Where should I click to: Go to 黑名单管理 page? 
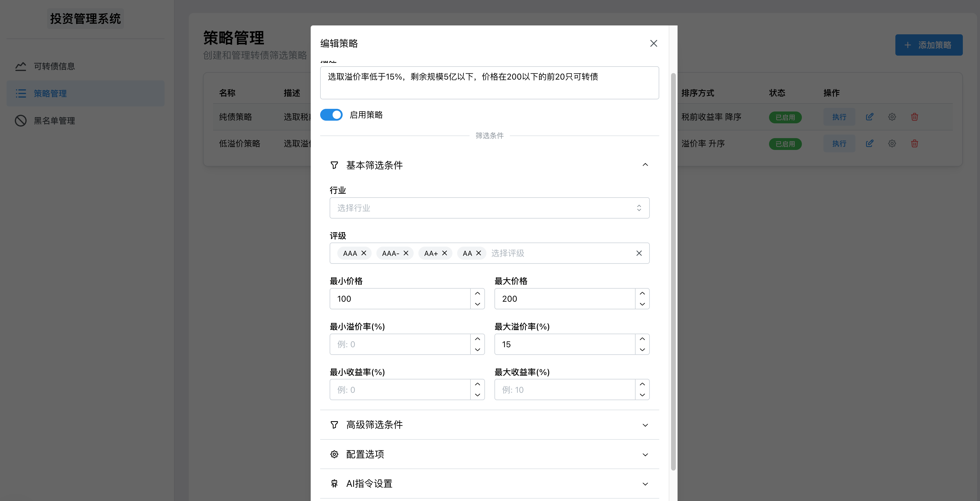click(x=54, y=121)
